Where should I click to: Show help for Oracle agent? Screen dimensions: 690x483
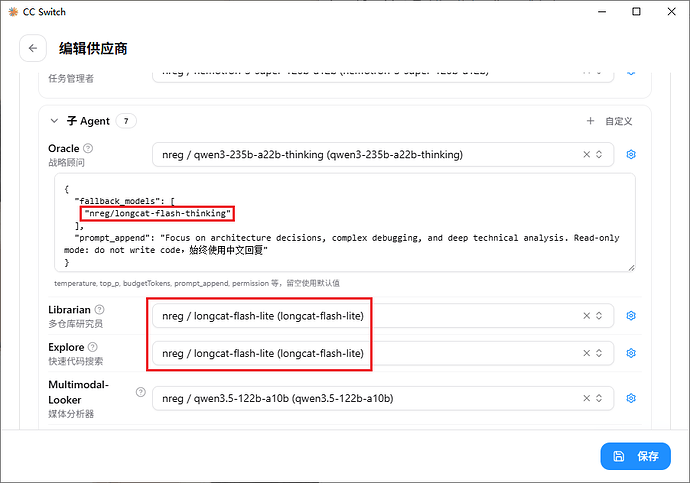[x=88, y=148]
